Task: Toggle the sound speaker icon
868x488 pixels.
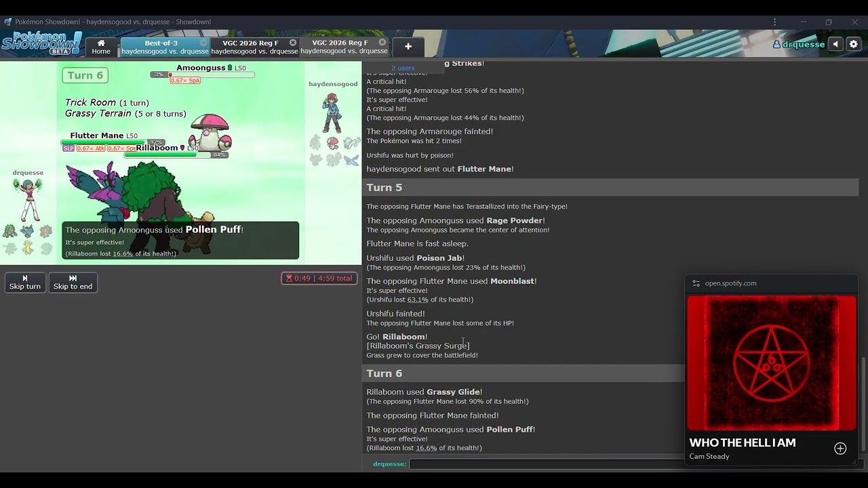Action: (x=835, y=45)
